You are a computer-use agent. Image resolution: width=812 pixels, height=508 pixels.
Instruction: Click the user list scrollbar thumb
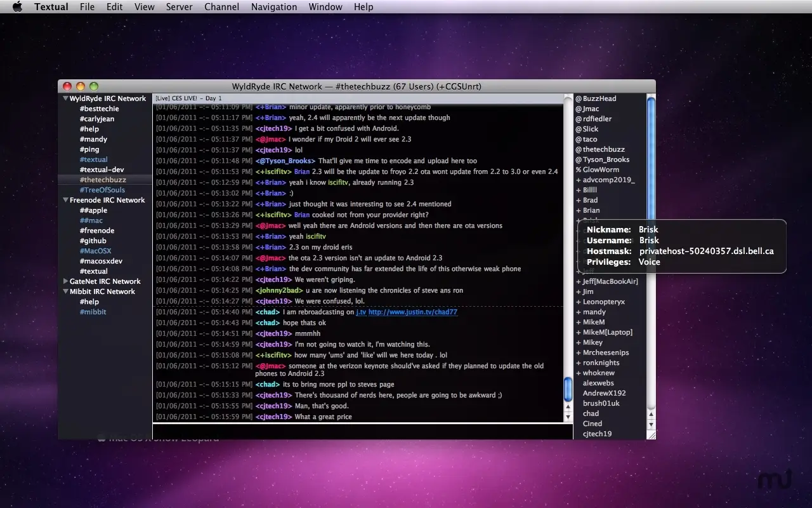click(651, 159)
